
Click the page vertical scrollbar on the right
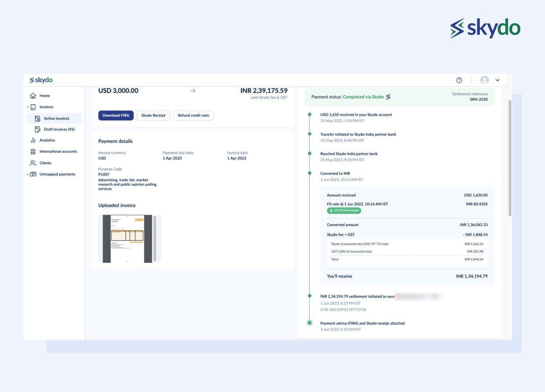pyautogui.click(x=510, y=157)
